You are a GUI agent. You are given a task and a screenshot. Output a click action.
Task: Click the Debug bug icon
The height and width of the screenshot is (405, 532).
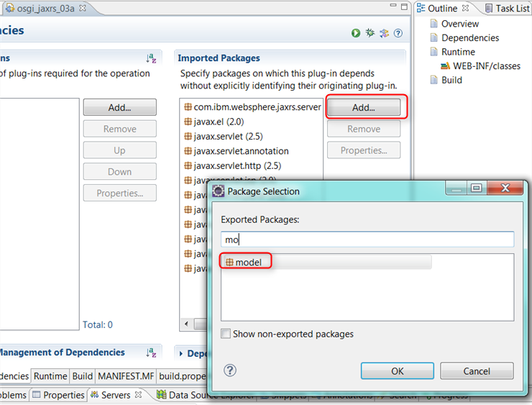pyautogui.click(x=370, y=33)
